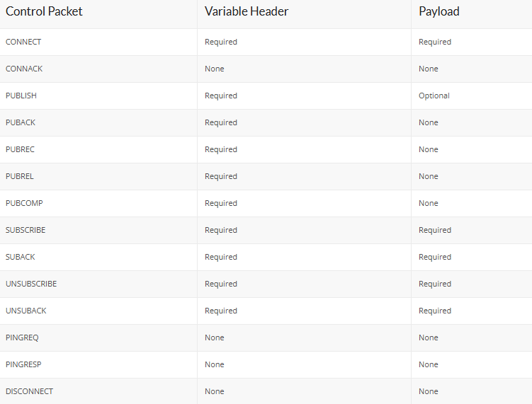
Task: Click the Optional payload cell for PUBLISH
Action: [434, 96]
